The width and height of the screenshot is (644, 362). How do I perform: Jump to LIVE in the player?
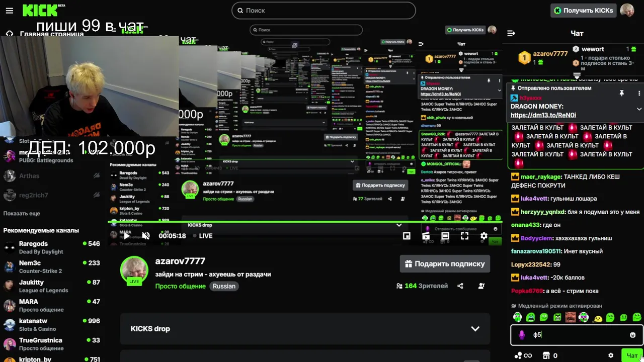click(x=202, y=236)
